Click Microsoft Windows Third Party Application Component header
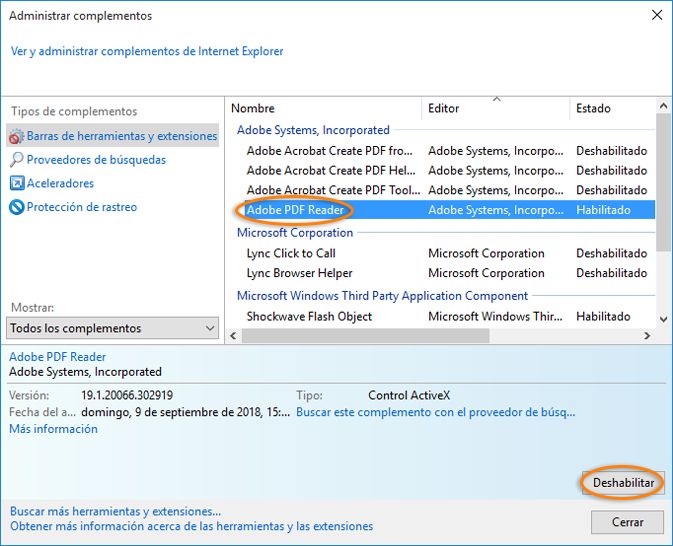Image resolution: width=673 pixels, height=546 pixels. (382, 296)
